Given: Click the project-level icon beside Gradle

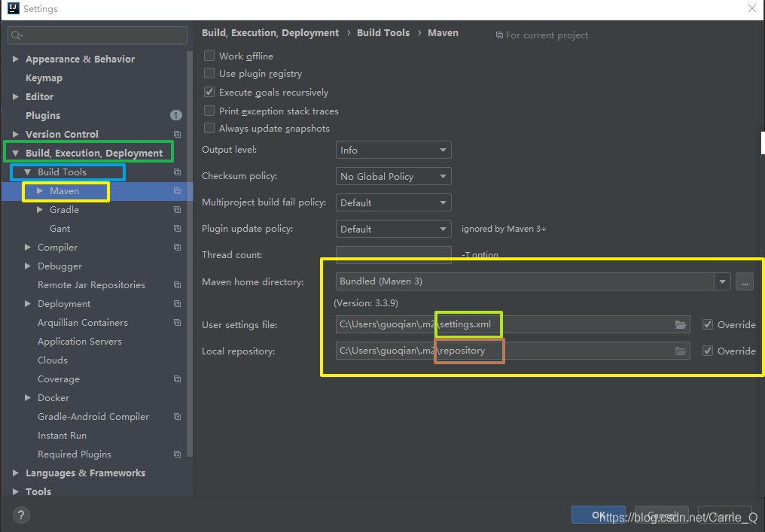Looking at the screenshot, I should [178, 210].
